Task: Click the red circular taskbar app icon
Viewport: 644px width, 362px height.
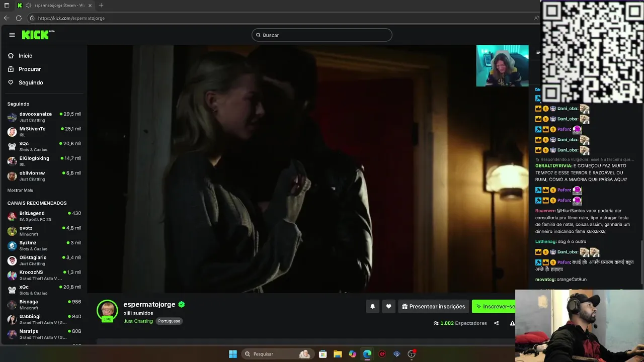Action: tap(382, 354)
